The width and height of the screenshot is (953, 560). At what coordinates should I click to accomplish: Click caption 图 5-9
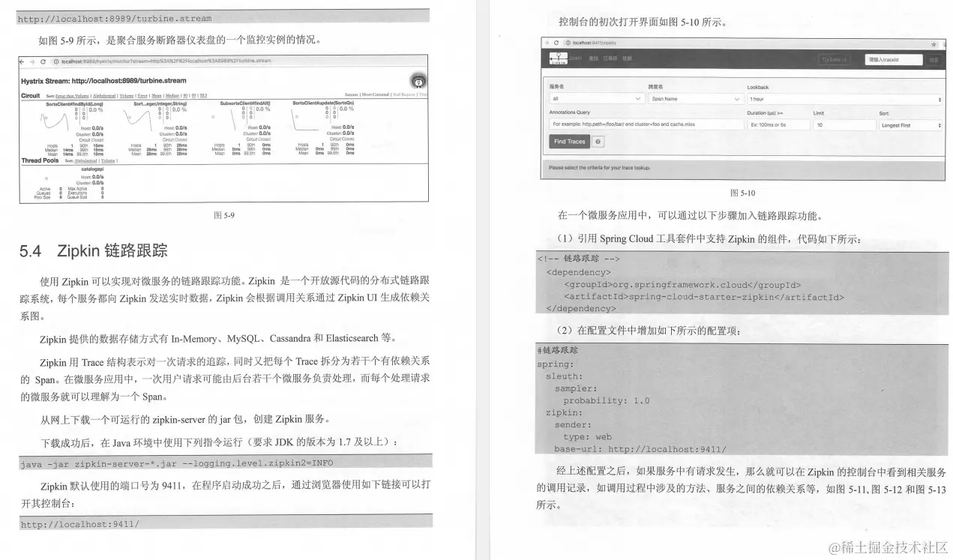point(224,215)
